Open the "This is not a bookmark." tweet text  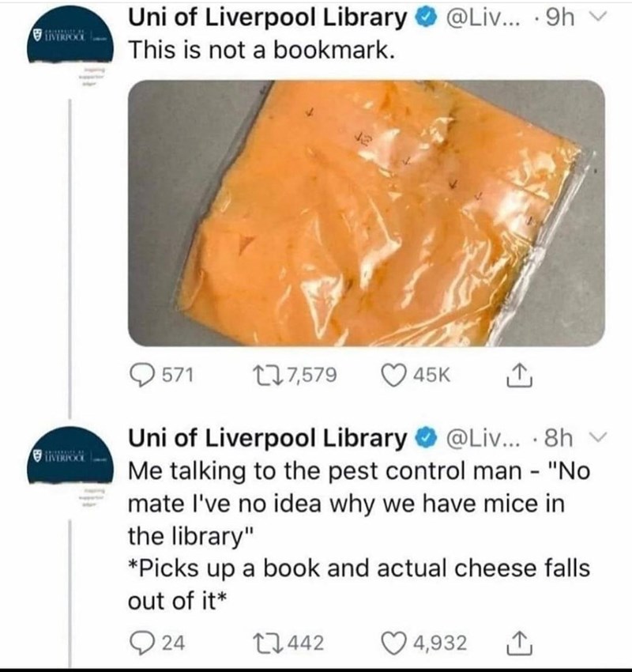coord(261,50)
